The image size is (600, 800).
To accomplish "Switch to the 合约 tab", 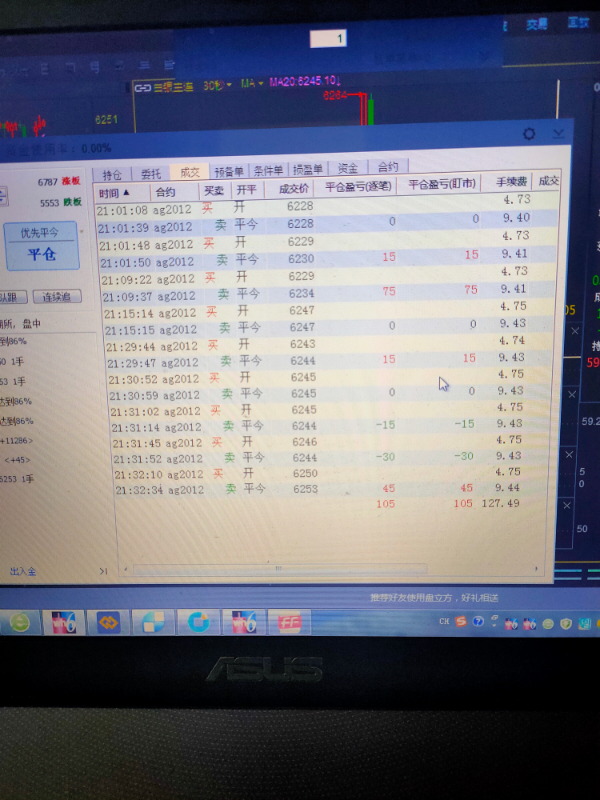I will 388,167.
